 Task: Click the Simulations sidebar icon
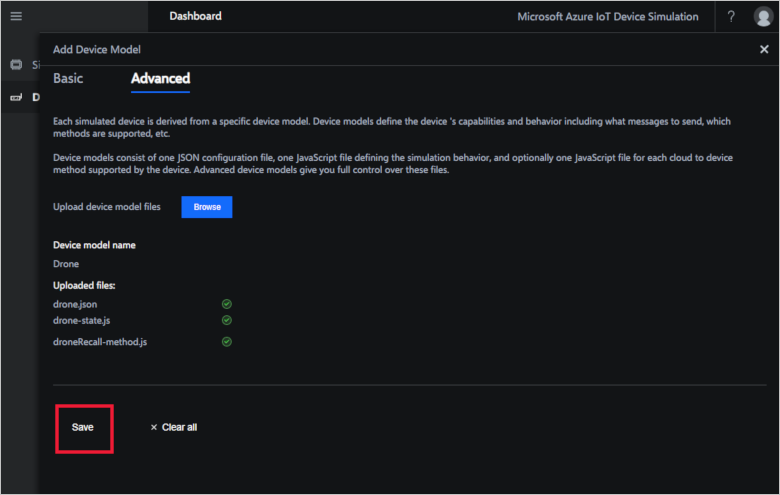(x=16, y=65)
